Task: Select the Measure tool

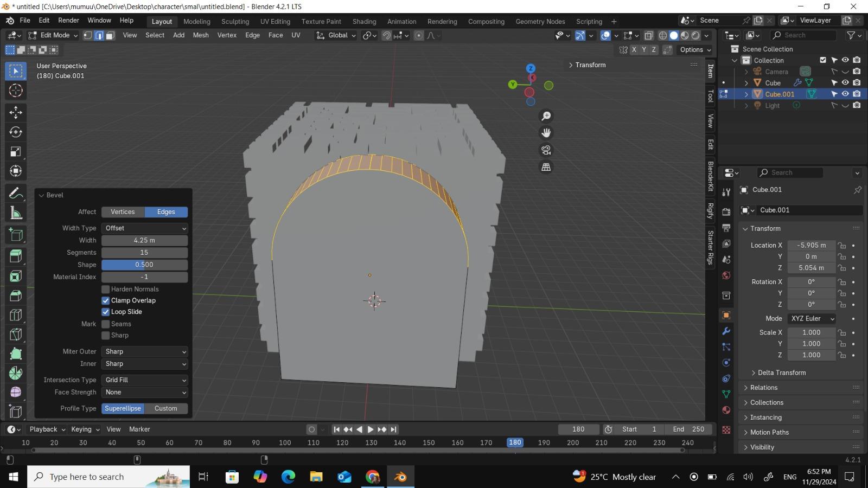Action: click(x=16, y=213)
